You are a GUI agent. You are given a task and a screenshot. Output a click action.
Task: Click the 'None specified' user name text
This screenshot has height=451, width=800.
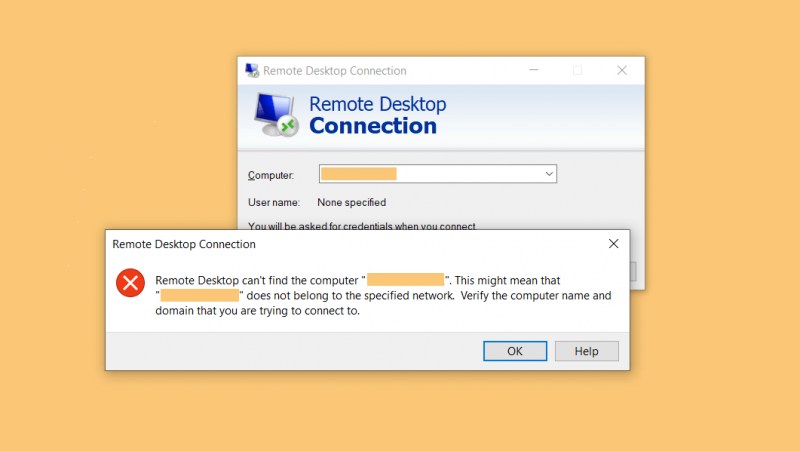352,203
